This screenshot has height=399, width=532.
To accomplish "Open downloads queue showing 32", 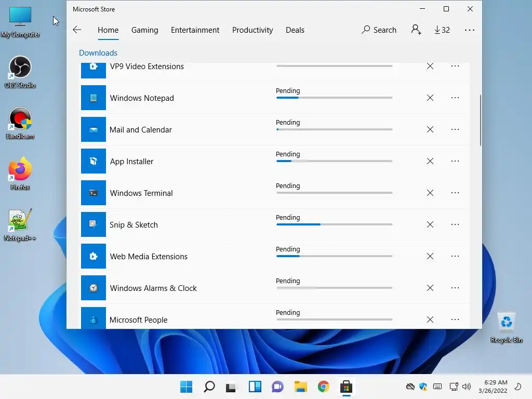I will tap(442, 30).
